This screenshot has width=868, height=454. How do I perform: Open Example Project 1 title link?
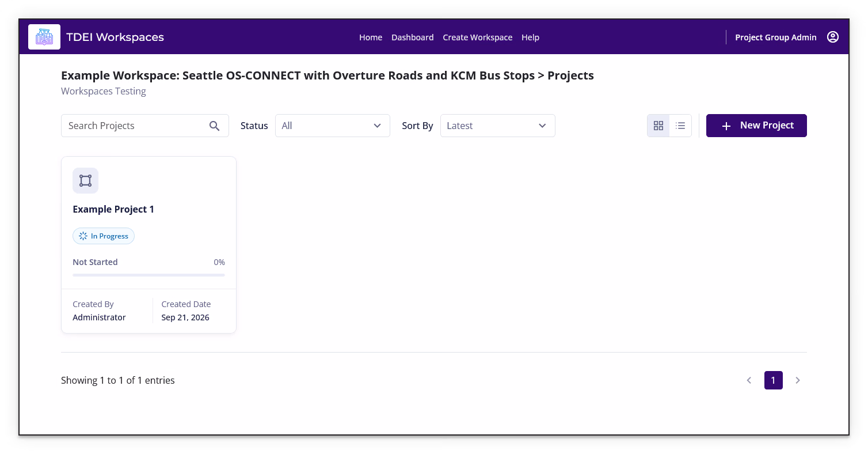[x=113, y=209]
